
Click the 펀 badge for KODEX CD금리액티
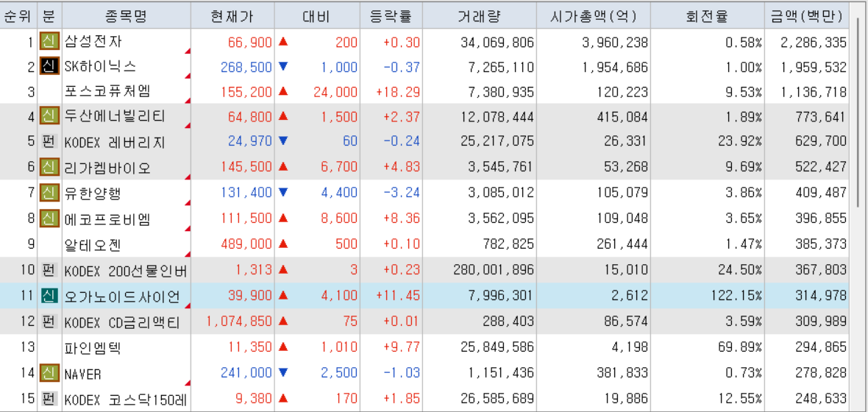[49, 322]
